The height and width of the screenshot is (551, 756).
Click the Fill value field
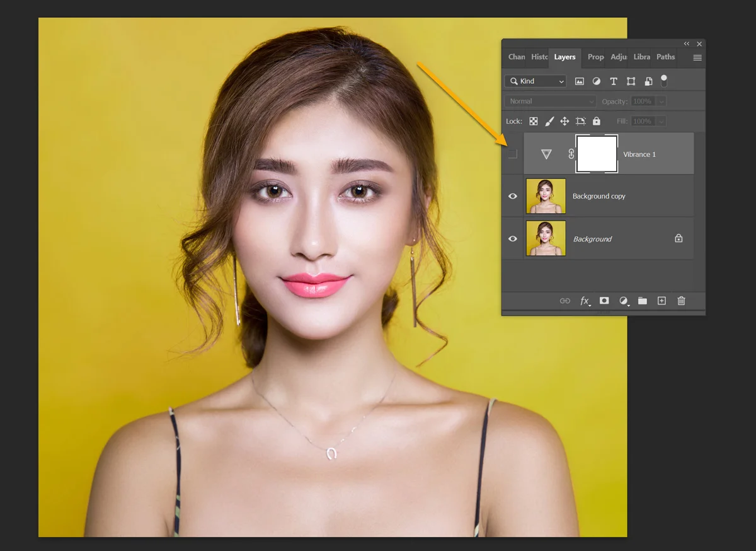pyautogui.click(x=643, y=121)
